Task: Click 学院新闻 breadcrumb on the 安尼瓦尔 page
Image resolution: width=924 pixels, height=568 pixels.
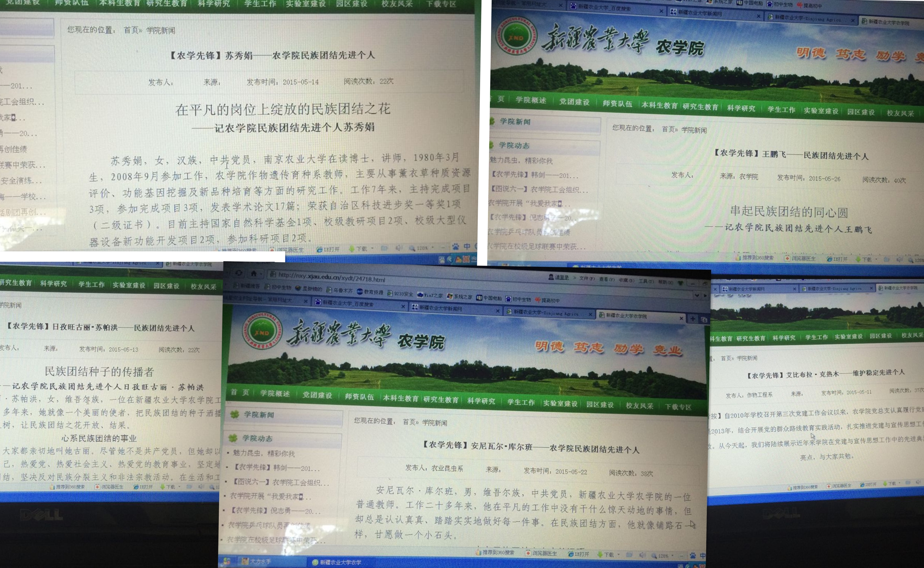Action: tap(435, 423)
